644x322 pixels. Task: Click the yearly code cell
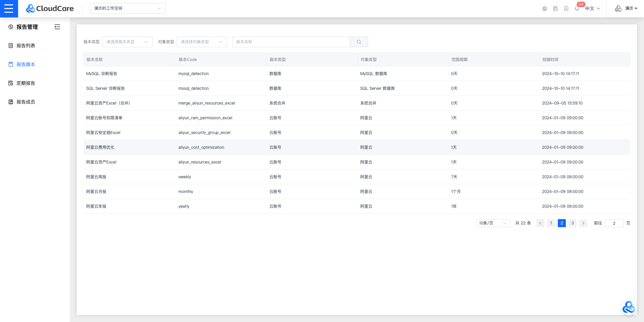pyautogui.click(x=184, y=206)
